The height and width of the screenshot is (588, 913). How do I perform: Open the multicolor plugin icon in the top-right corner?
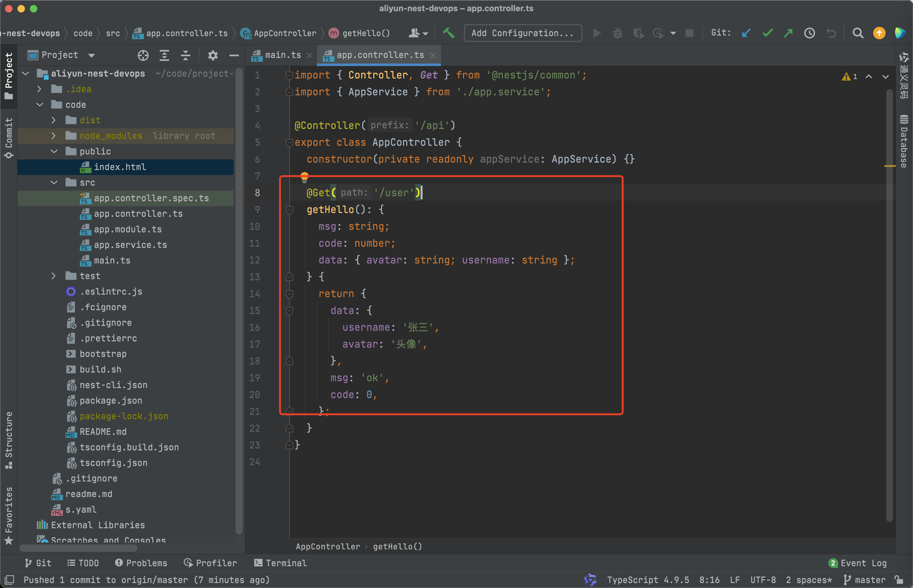tap(900, 33)
